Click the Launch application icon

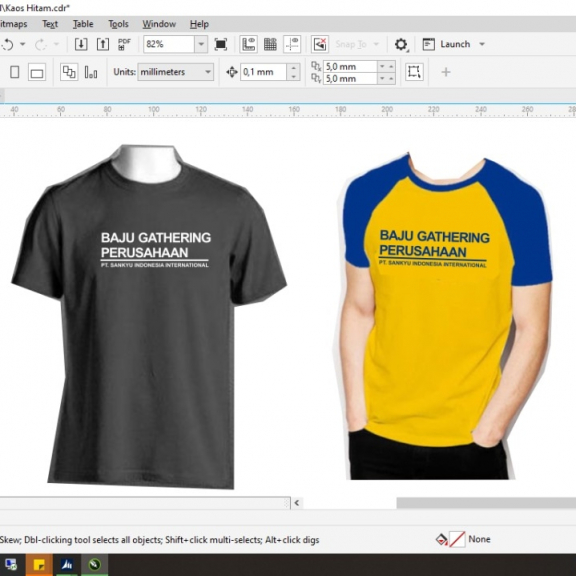(428, 44)
